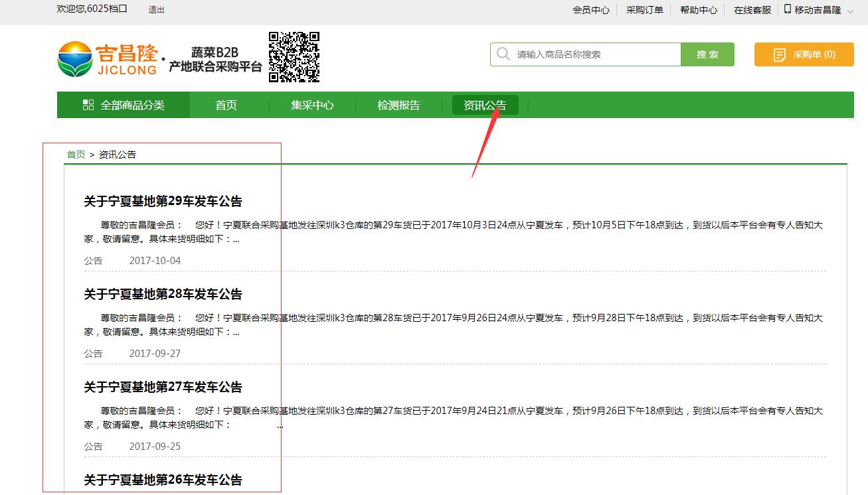Viewport: 868px width, 495px height.
Task: Open the 检测报告 navigation tab
Action: pyautogui.click(x=398, y=105)
